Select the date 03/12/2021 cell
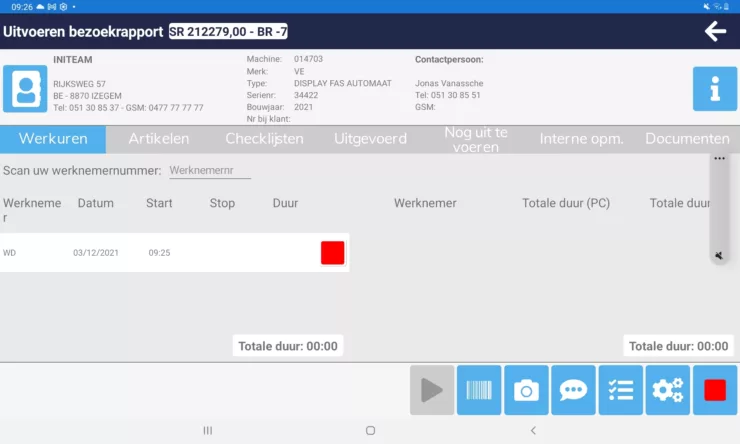740x444 pixels. click(x=96, y=253)
